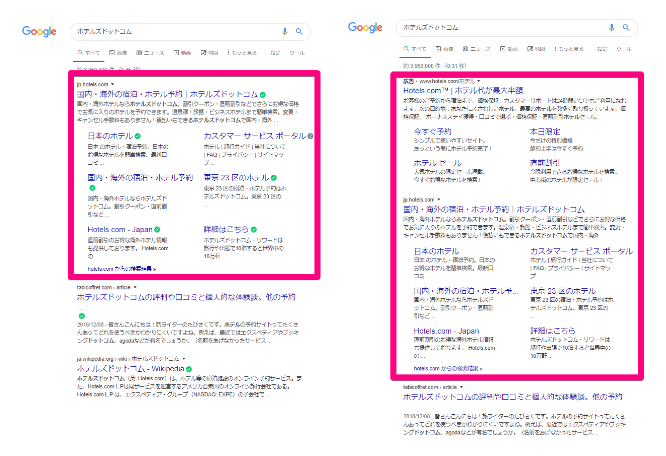Open 国内・海外の宿泊・ホテル予約｜ホテルズドットコム result on right page
Viewport: 666px width, 456px height.
coord(494,209)
